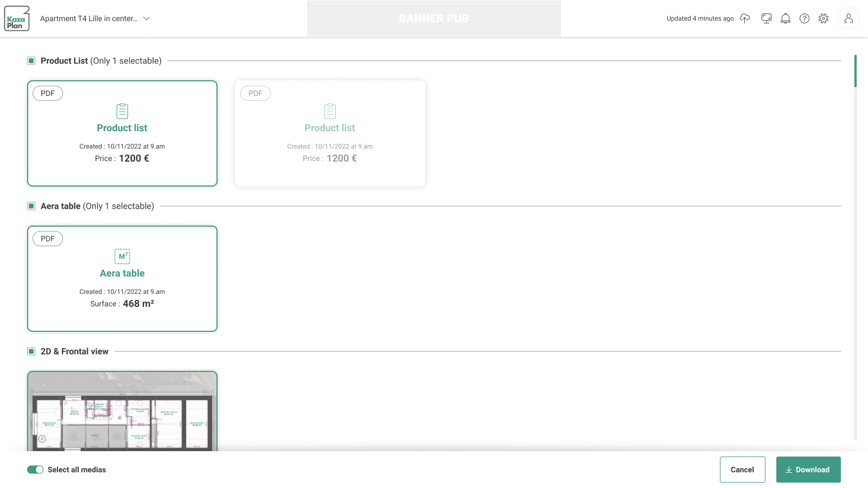The height and width of the screenshot is (488, 868).
Task: Click clipboard icon on faded Product list
Action: 330,111
